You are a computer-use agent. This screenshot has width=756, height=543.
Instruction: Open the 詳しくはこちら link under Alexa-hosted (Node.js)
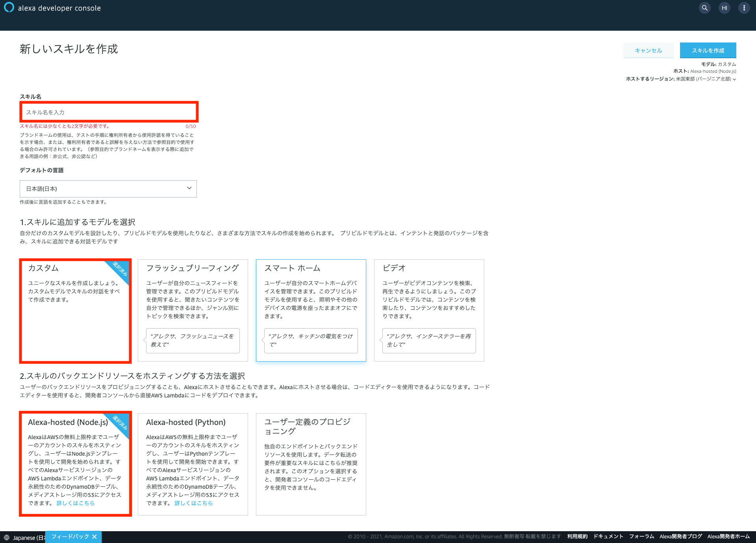pyautogui.click(x=76, y=503)
